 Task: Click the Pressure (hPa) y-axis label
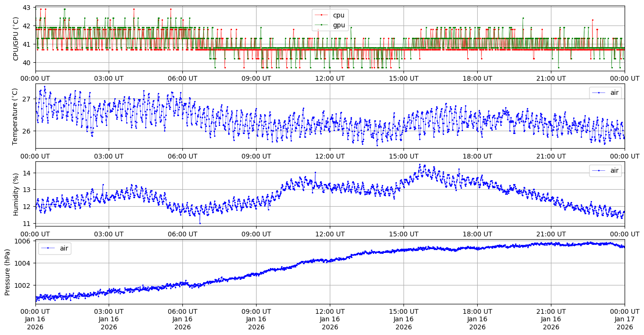pyautogui.click(x=8, y=272)
